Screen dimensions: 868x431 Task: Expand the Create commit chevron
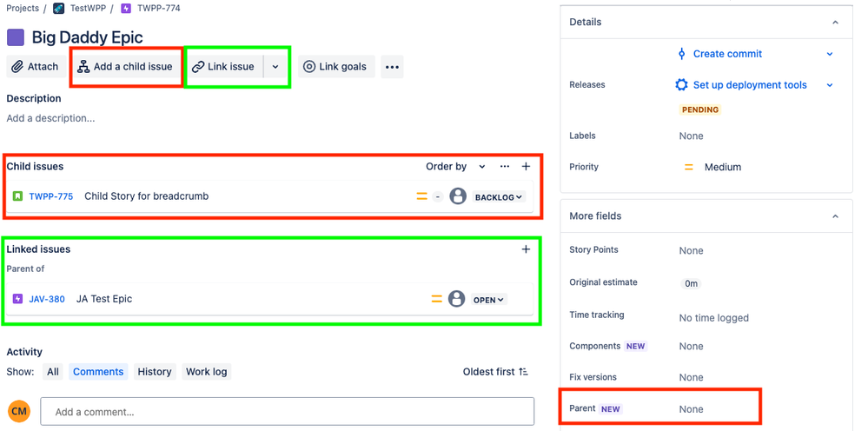(829, 54)
